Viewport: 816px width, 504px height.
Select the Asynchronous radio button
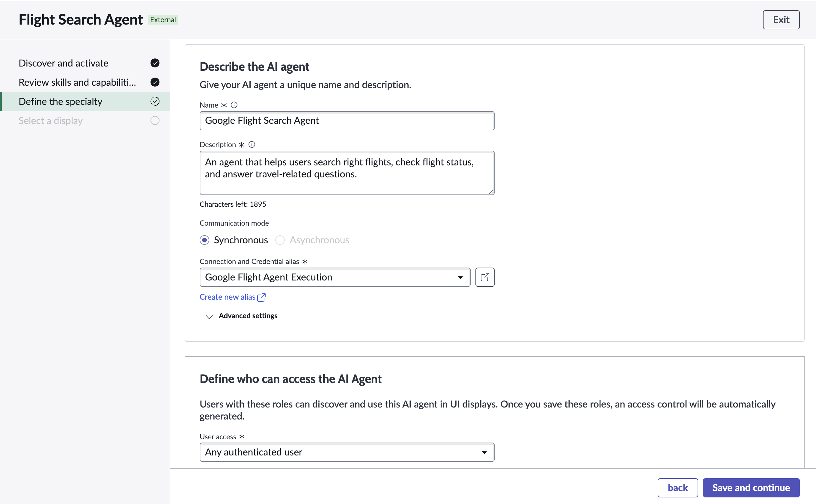280,240
